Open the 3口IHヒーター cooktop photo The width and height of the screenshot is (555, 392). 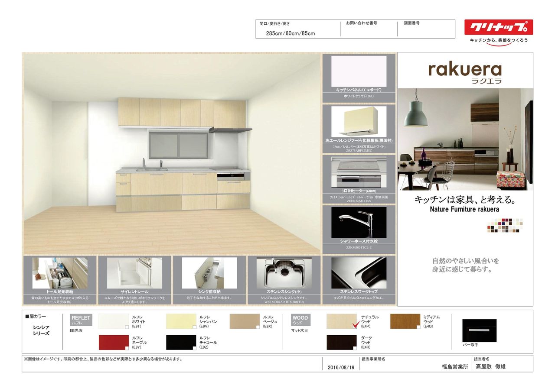pos(359,172)
